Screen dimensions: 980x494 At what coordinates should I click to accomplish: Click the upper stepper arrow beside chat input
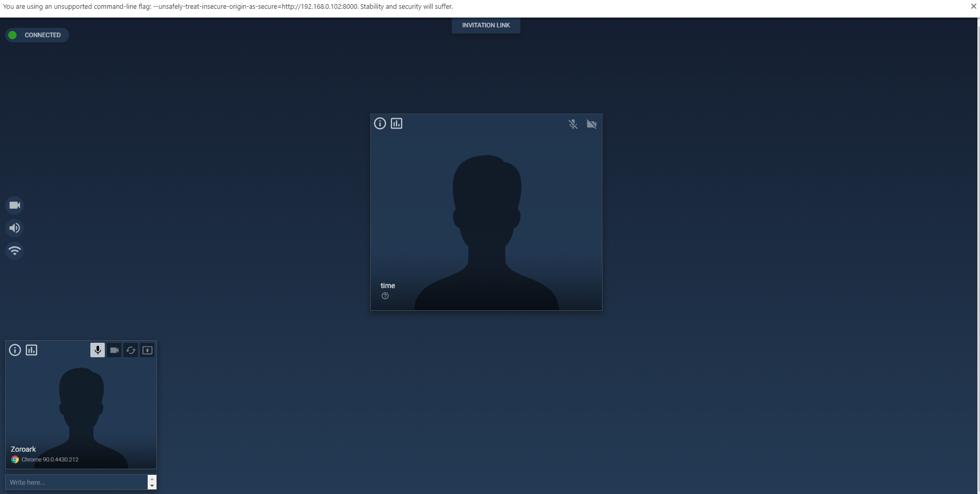(152, 479)
